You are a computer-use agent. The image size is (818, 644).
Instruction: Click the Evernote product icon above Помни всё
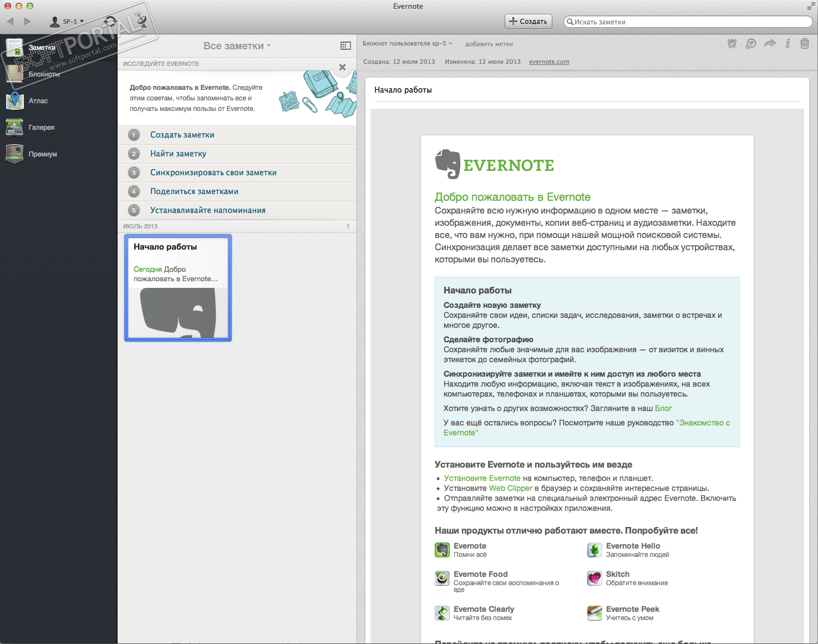[442, 550]
